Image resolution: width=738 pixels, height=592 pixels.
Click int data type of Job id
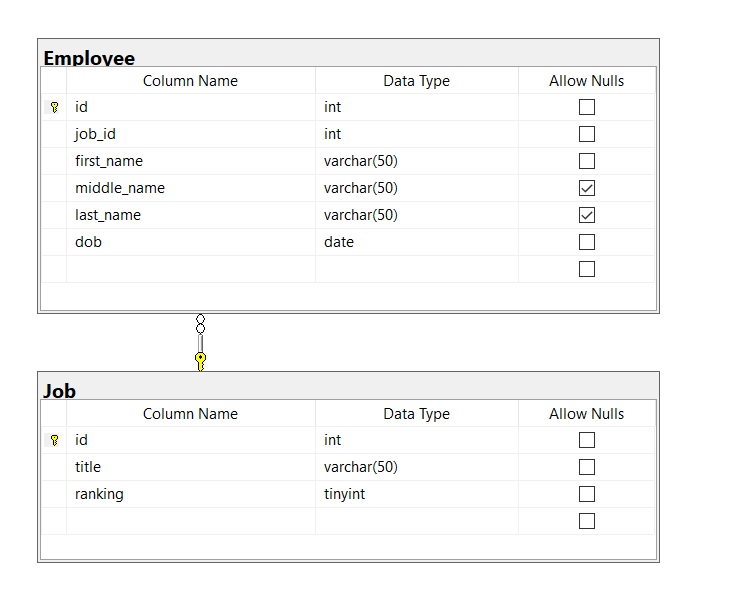[x=417, y=440]
